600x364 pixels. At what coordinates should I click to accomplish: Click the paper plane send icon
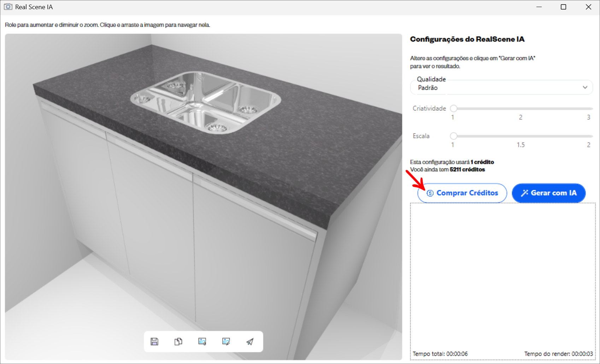250,341
